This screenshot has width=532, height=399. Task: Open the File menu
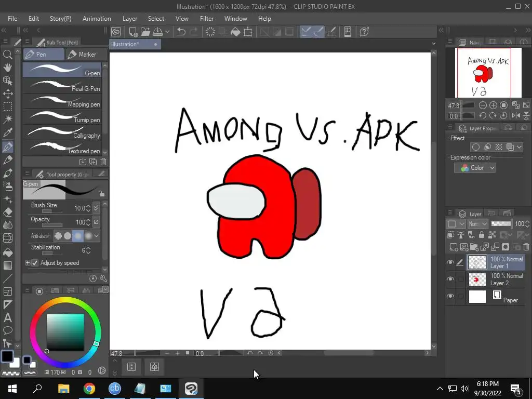(x=12, y=19)
